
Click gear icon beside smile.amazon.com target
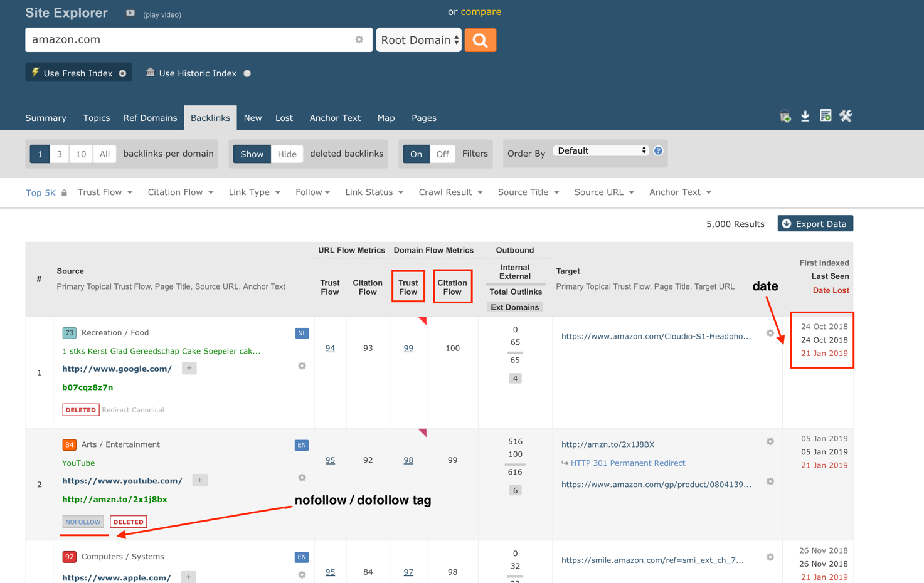click(770, 557)
